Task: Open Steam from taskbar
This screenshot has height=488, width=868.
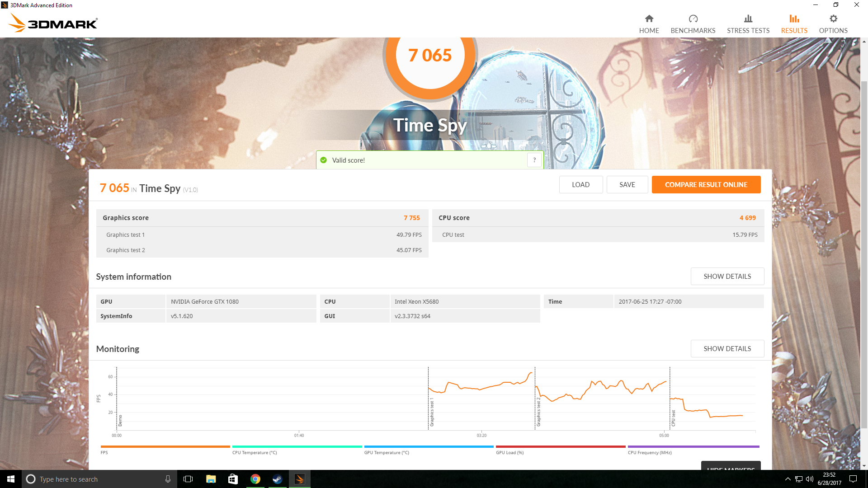Action: [277, 479]
